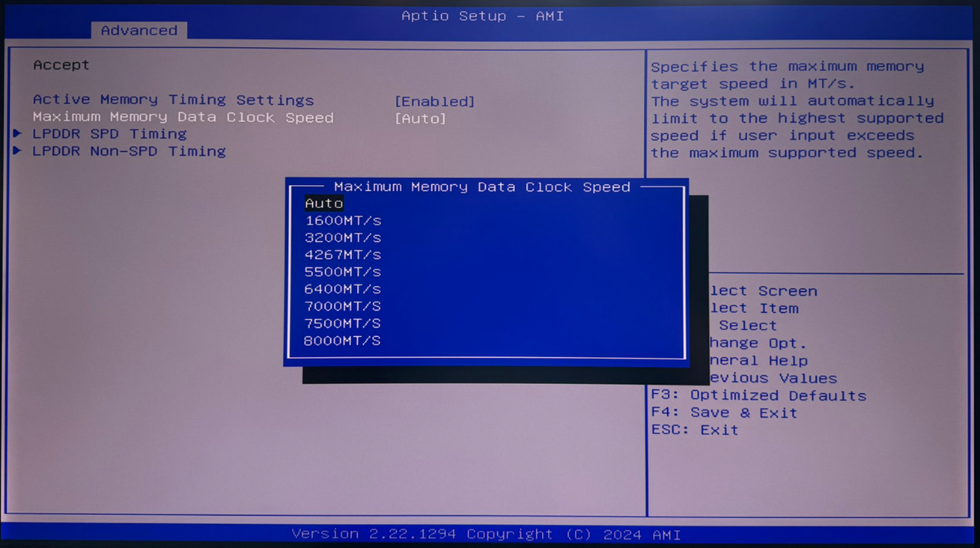Open the [Auto] value of Maximum Memory Speed
The image size is (980, 548).
420,118
